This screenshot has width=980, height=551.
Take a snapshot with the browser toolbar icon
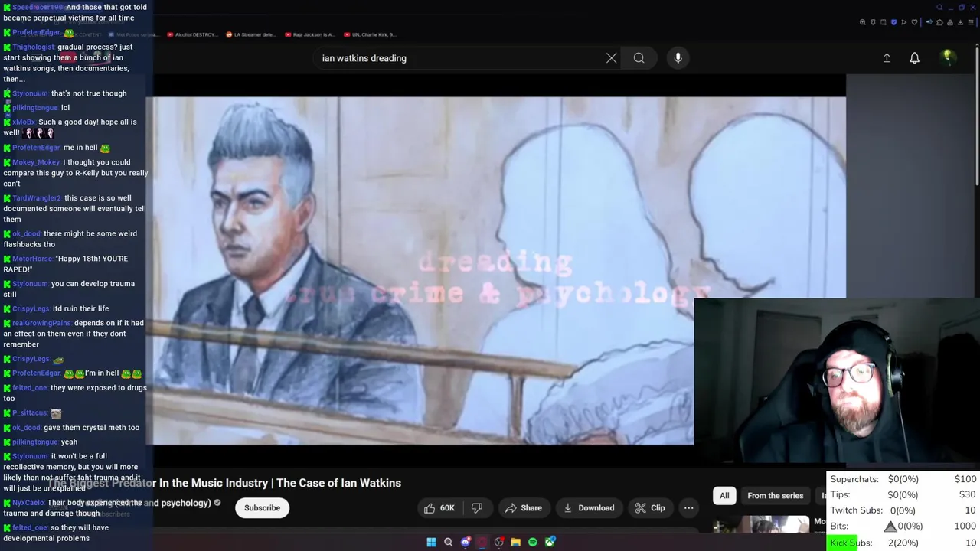tap(884, 22)
